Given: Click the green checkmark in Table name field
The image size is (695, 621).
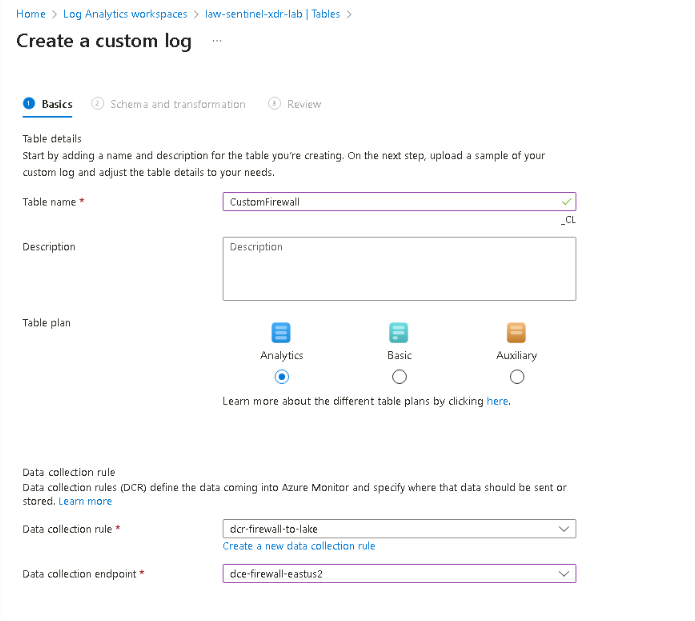Looking at the screenshot, I should tap(566, 202).
